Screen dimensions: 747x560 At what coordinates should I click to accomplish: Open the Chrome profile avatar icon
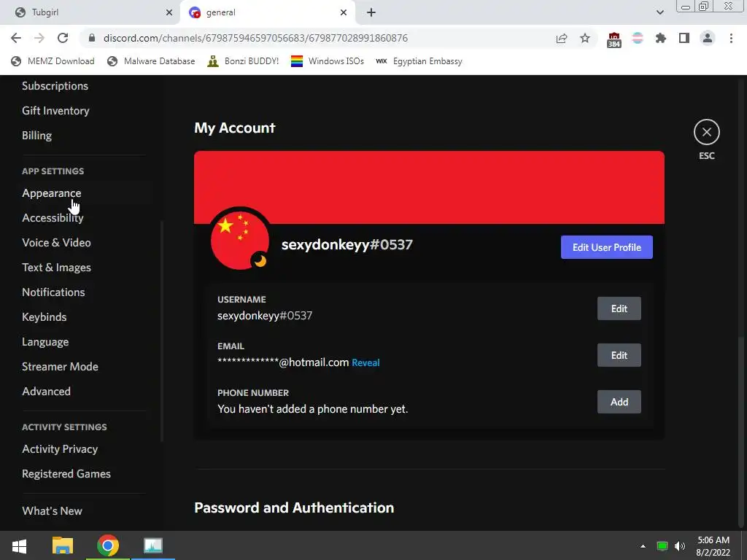click(708, 38)
